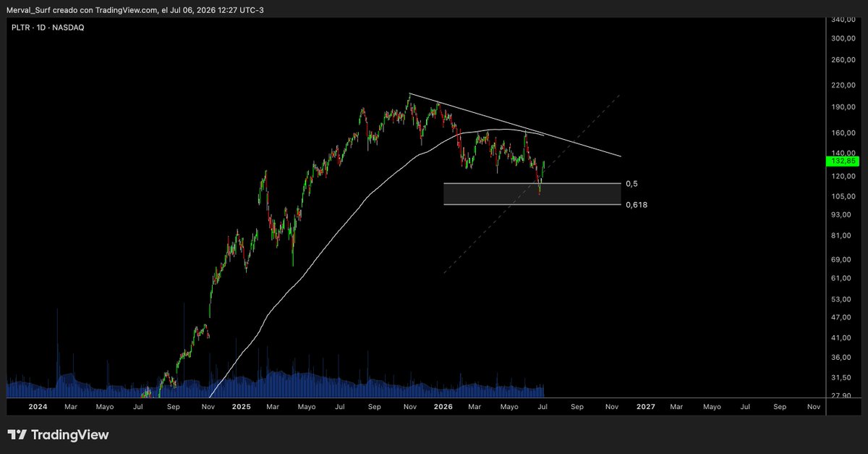The width and height of the screenshot is (868, 454).
Task: Click the 2026 time axis label
Action: [443, 407]
